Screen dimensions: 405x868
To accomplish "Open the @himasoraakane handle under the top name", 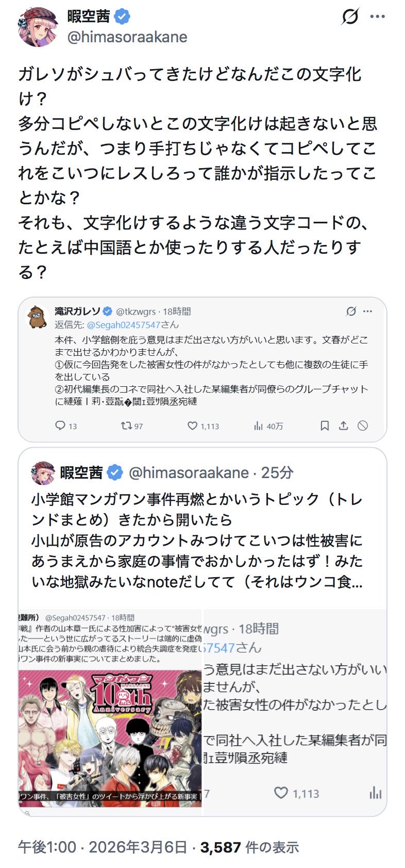I will 127,37.
